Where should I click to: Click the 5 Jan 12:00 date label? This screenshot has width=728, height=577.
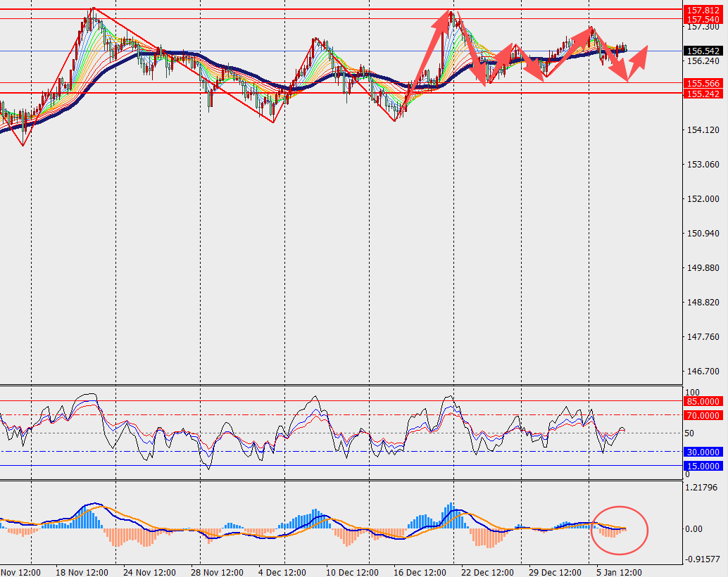619,571
